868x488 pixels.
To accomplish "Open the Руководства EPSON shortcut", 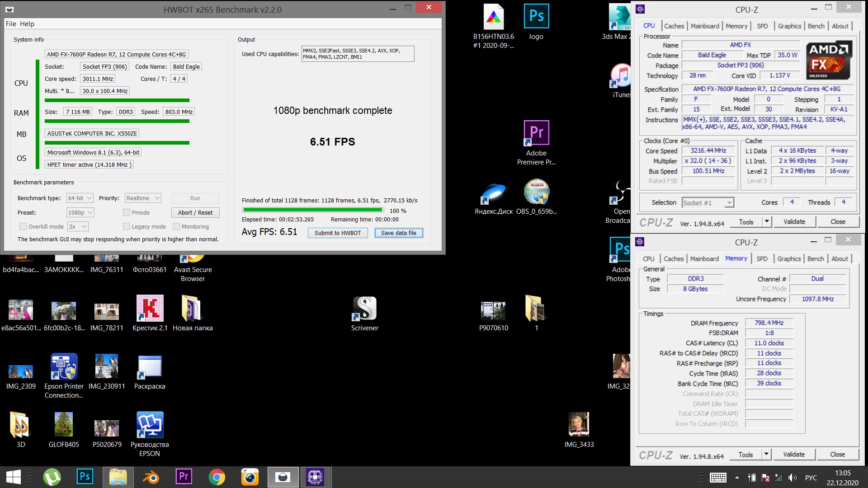I will [150, 434].
